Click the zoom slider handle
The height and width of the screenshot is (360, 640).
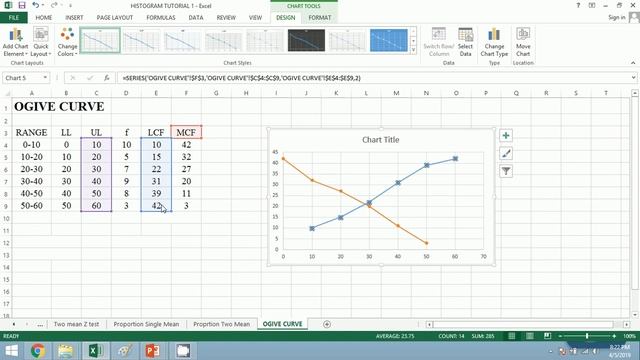click(587, 336)
